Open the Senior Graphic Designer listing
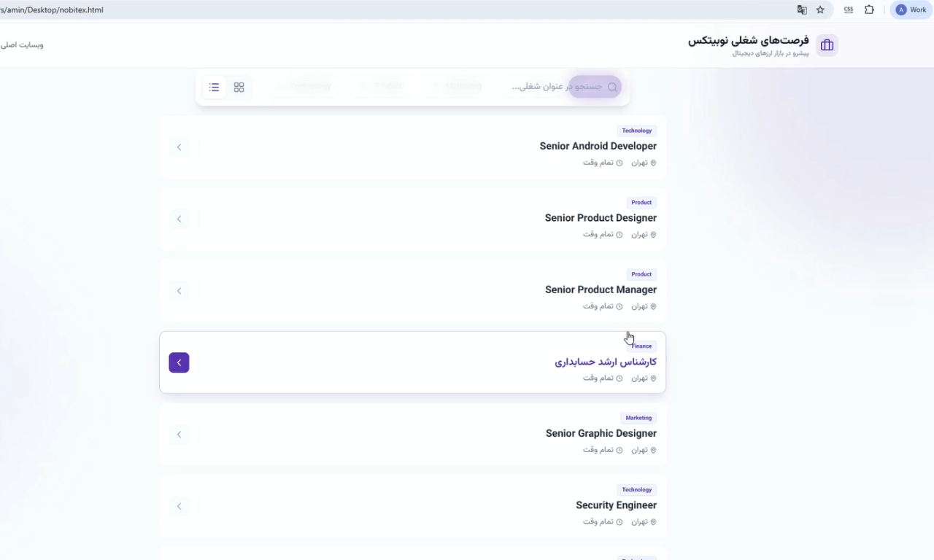This screenshot has width=934, height=560. (601, 434)
